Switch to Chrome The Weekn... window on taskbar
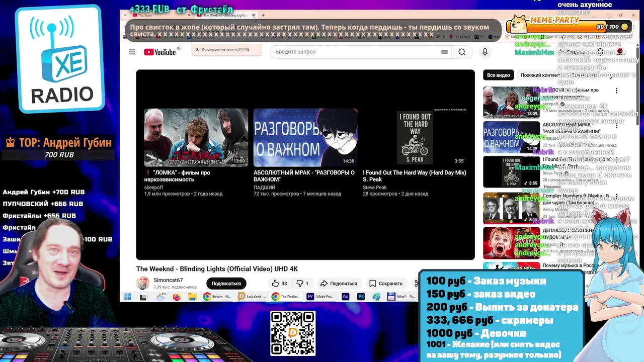The height and width of the screenshot is (362, 644). [286, 297]
